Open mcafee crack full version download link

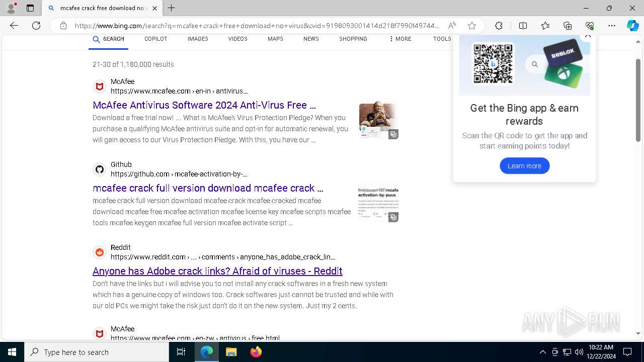click(x=208, y=188)
